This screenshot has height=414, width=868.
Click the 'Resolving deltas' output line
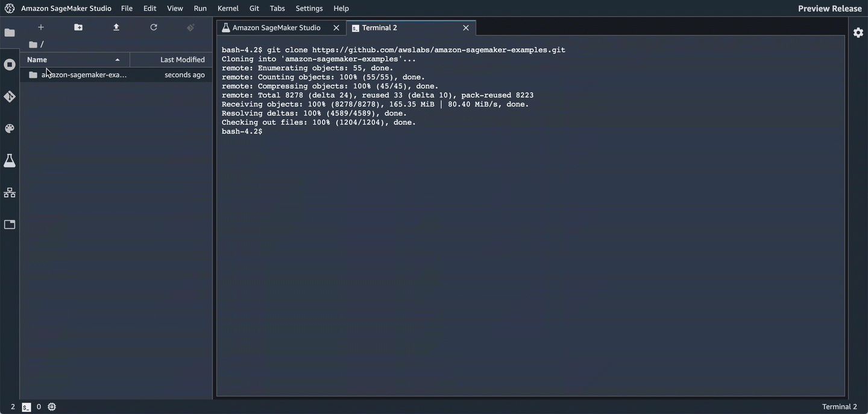coord(314,113)
